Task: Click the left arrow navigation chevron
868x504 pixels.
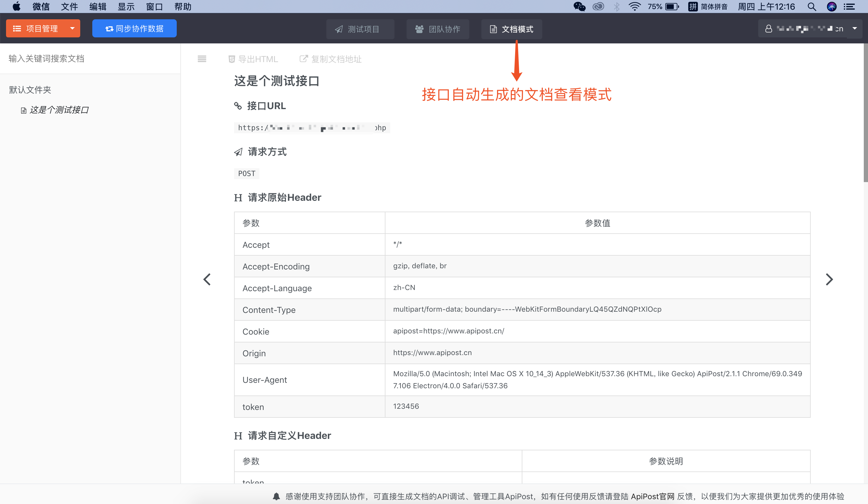Action: (207, 279)
